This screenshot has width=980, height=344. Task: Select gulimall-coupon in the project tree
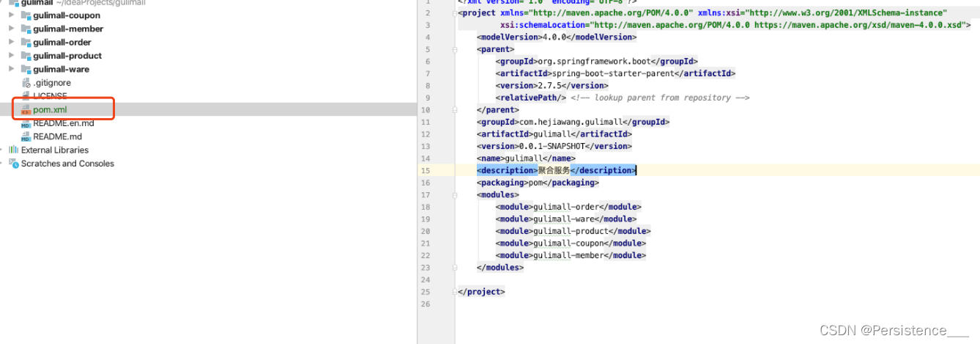[x=67, y=15]
